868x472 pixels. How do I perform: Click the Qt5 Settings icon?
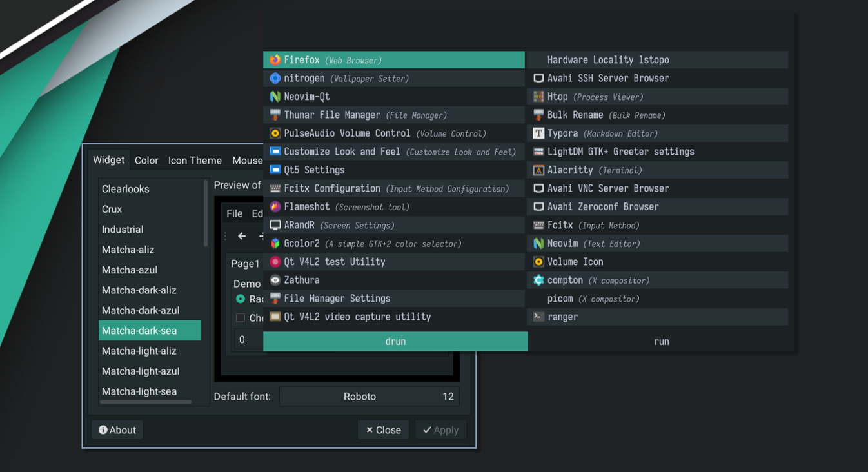pyautogui.click(x=275, y=170)
